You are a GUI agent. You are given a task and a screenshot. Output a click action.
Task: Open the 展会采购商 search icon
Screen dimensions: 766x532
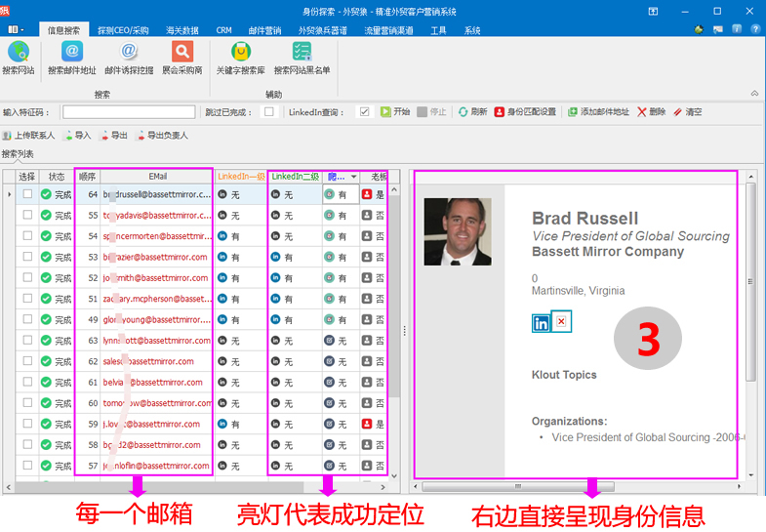(x=182, y=52)
